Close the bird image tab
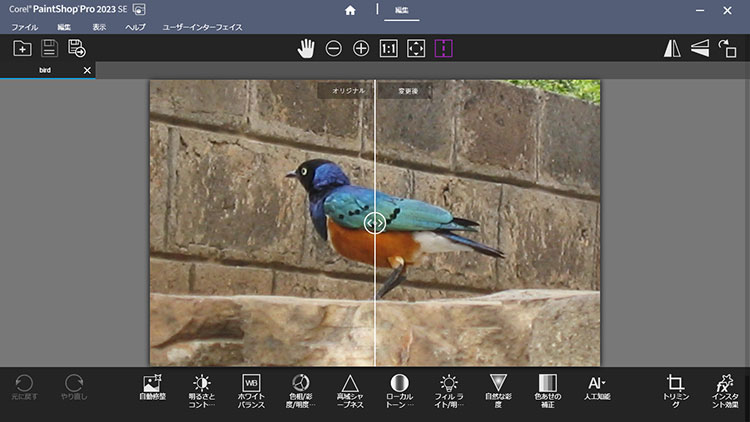Screen dimensions: 750x422 pyautogui.click(x=87, y=71)
